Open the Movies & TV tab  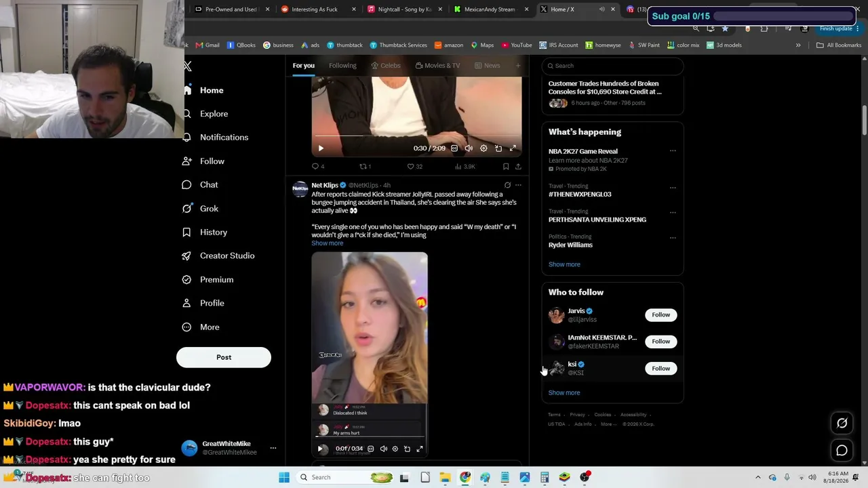437,66
